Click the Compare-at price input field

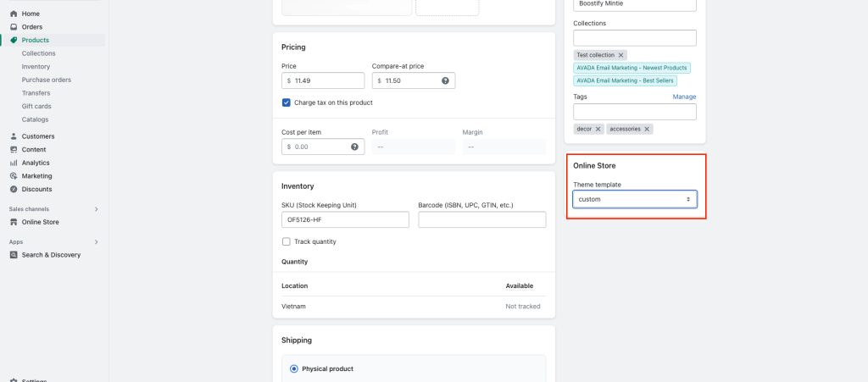point(414,80)
